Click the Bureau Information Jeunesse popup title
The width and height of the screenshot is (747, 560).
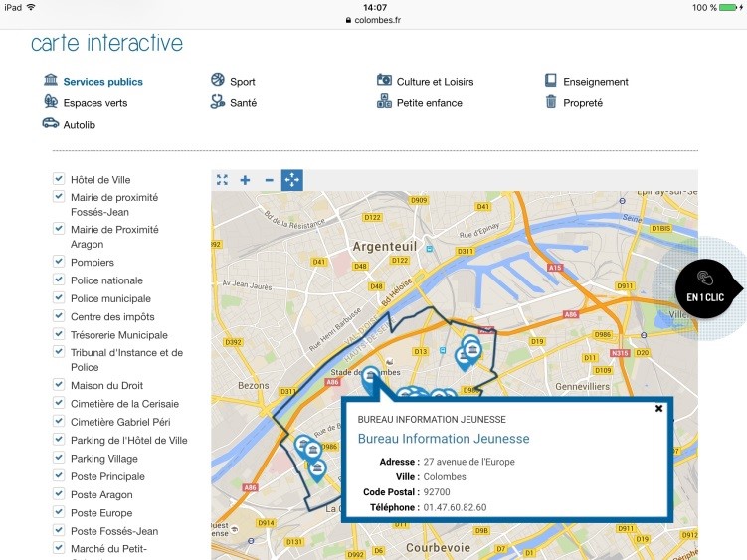444,439
